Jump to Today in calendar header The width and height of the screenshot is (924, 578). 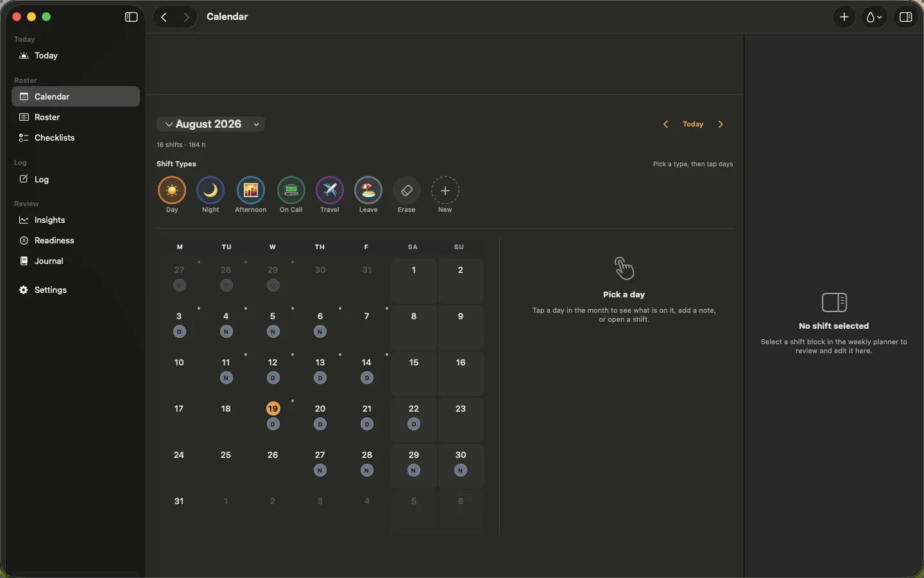pyautogui.click(x=694, y=125)
